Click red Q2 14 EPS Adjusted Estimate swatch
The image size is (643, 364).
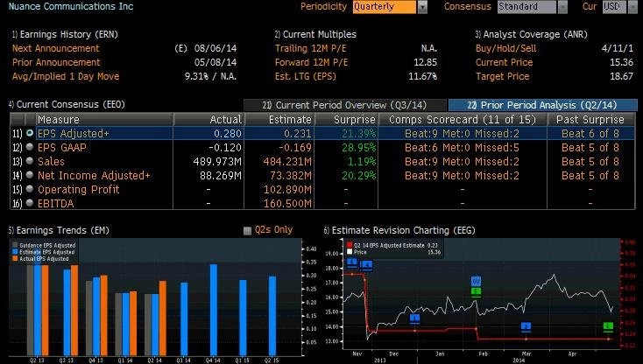coord(350,245)
